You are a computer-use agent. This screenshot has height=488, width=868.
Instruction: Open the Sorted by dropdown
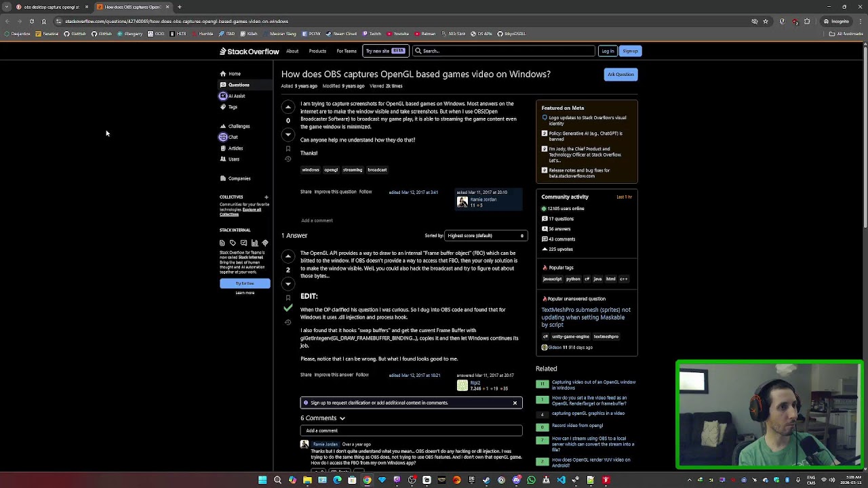[x=486, y=236]
